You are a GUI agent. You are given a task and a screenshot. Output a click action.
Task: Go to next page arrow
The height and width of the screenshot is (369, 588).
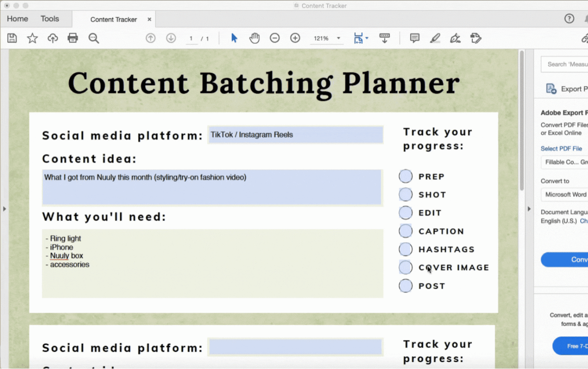[x=171, y=38]
